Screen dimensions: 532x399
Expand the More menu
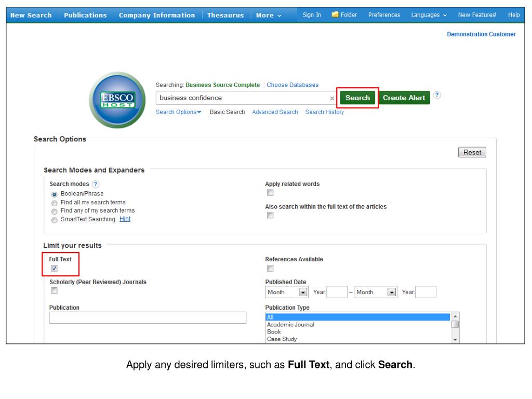pyautogui.click(x=269, y=15)
